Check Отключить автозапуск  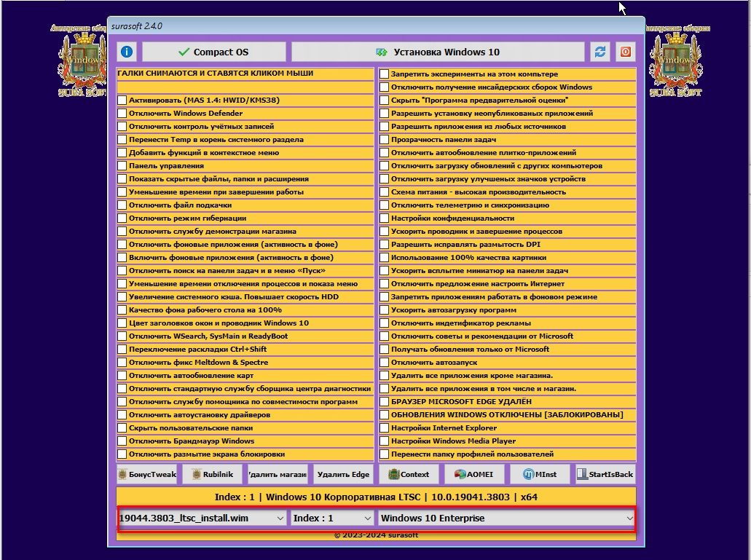(384, 363)
